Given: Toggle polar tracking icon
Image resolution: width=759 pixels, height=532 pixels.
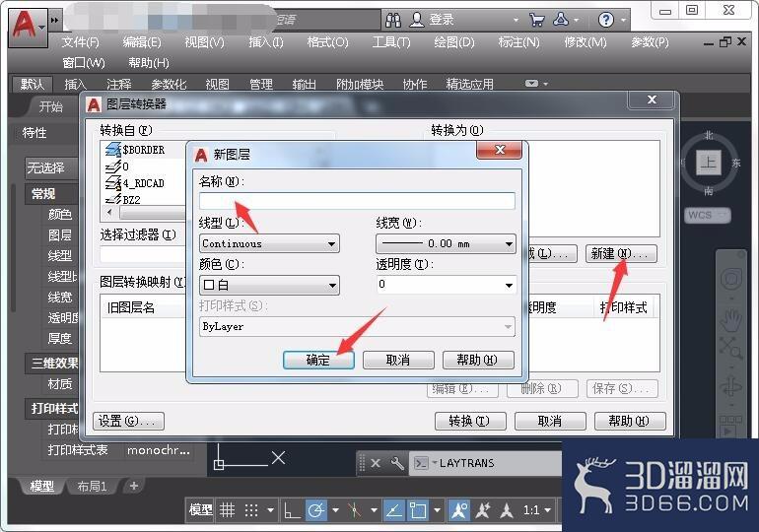Looking at the screenshot, I should pyautogui.click(x=315, y=510).
